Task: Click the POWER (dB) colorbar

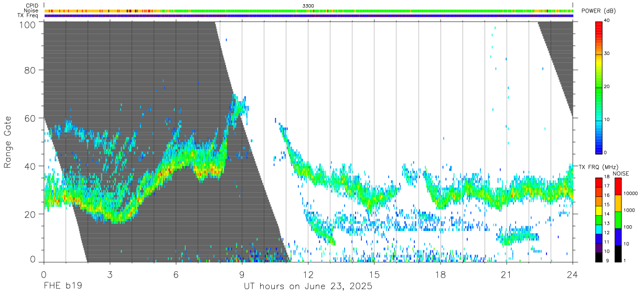Action: [599, 87]
